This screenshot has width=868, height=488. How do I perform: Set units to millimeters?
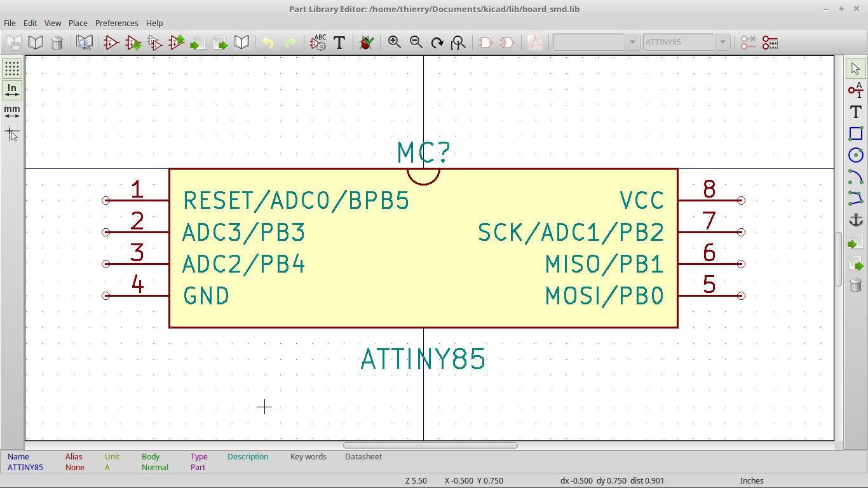coord(12,112)
